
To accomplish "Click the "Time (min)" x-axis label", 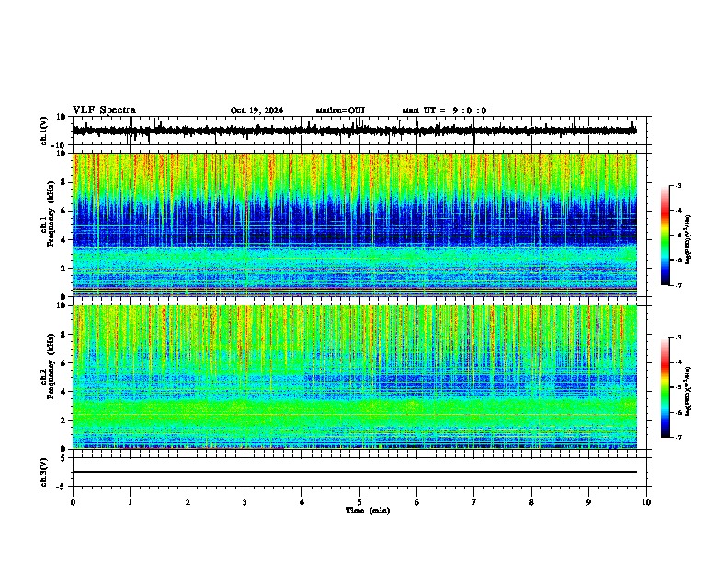I will (x=368, y=511).
